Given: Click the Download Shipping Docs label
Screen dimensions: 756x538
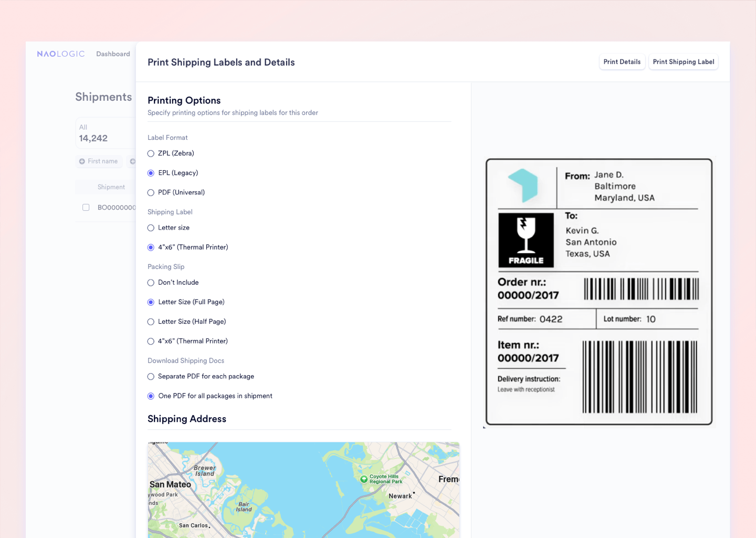Looking at the screenshot, I should point(186,360).
